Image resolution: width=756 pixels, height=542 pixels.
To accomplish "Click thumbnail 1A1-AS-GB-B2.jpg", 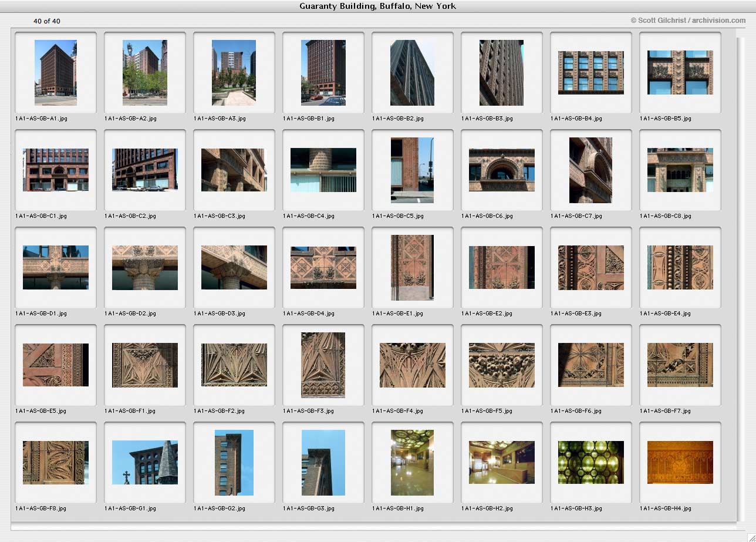I will (x=413, y=72).
